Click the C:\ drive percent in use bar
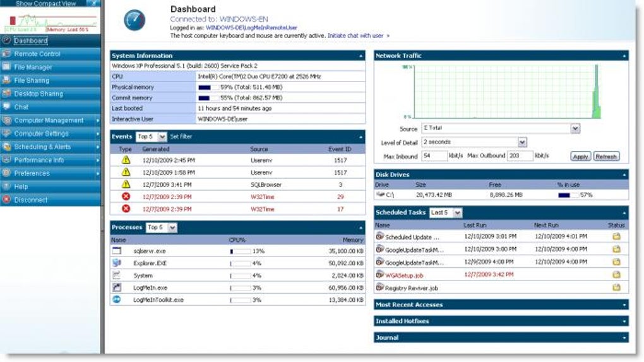 coord(568,195)
